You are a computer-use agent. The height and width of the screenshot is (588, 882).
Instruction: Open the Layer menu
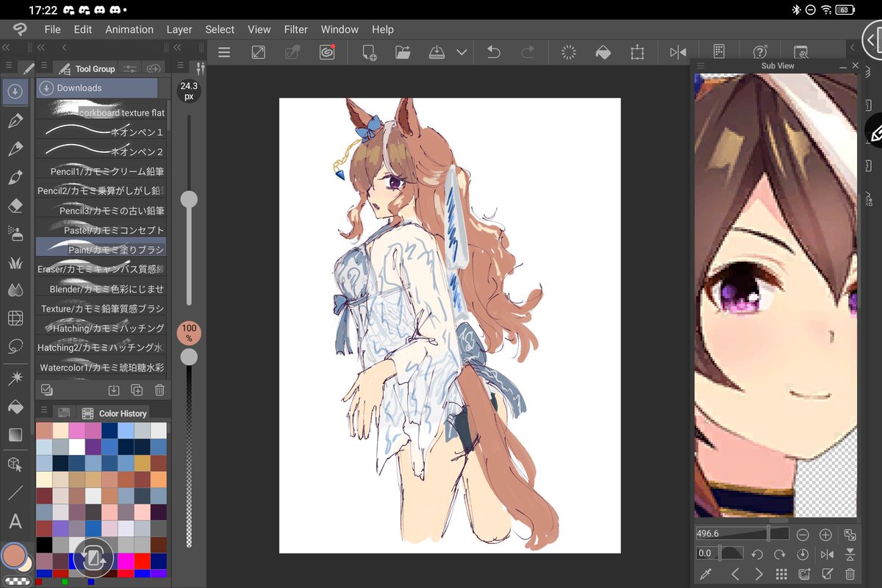coord(179,29)
